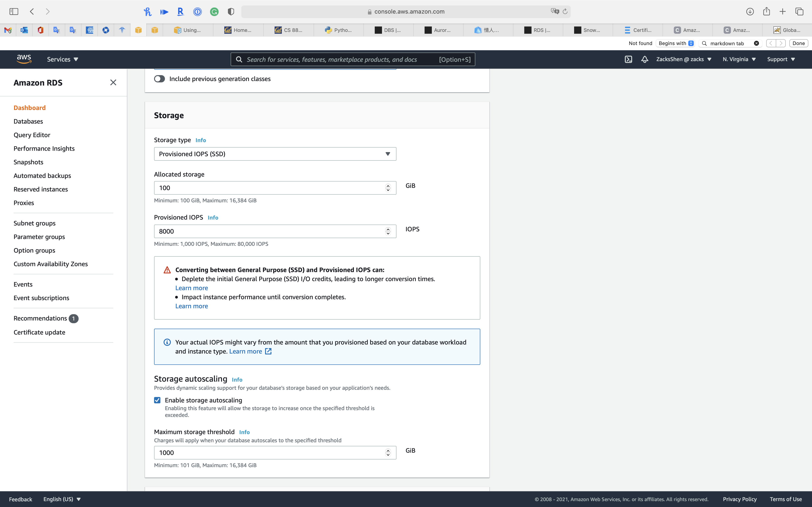The width and height of the screenshot is (812, 507).
Task: Click the notifications bell icon
Action: [645, 59]
